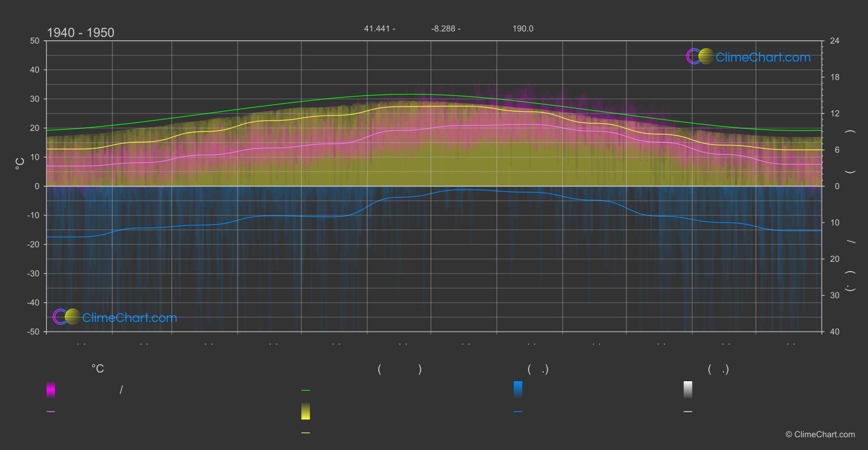The height and width of the screenshot is (450, 868).
Task: Click the green line legend marker
Action: coord(306,391)
